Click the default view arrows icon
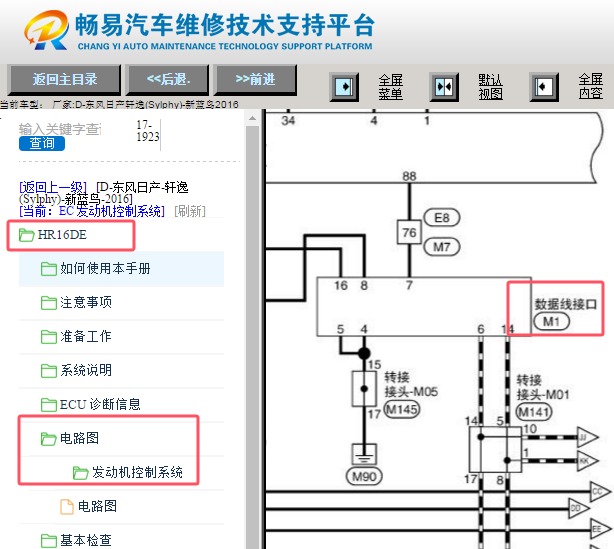614x549 pixels. pos(444,87)
